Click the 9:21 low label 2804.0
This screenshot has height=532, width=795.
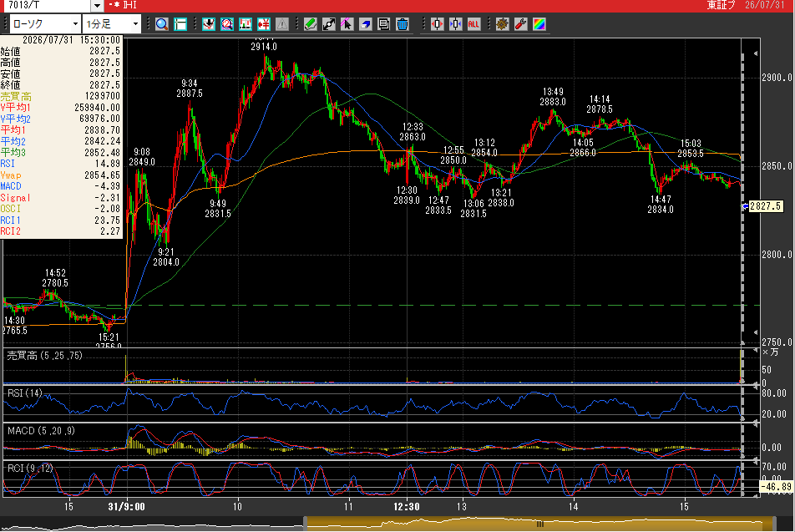pos(166,262)
